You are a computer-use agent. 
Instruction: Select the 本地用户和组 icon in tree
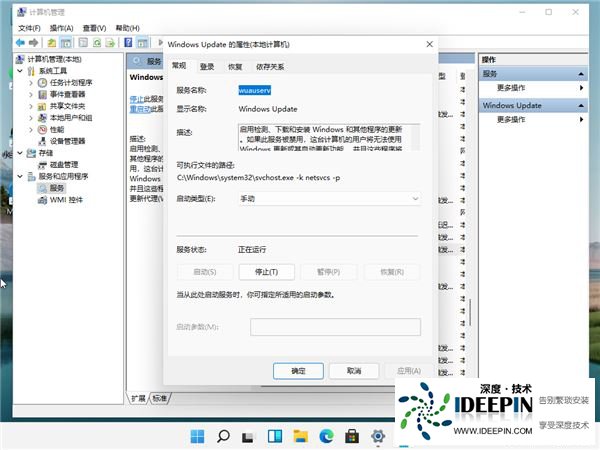coord(42,118)
